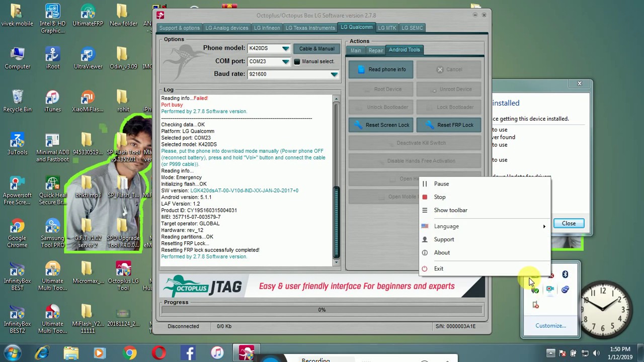
Task: Open the Language submenu
Action: tap(485, 226)
